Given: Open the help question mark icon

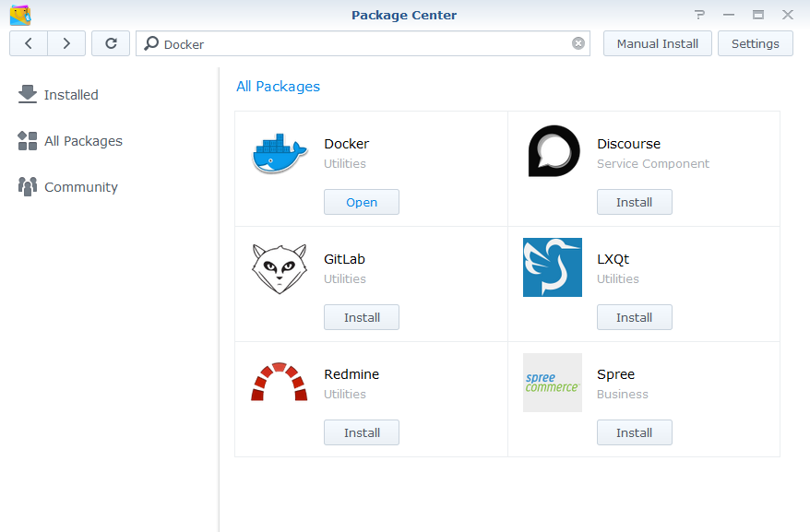Looking at the screenshot, I should tap(699, 15).
